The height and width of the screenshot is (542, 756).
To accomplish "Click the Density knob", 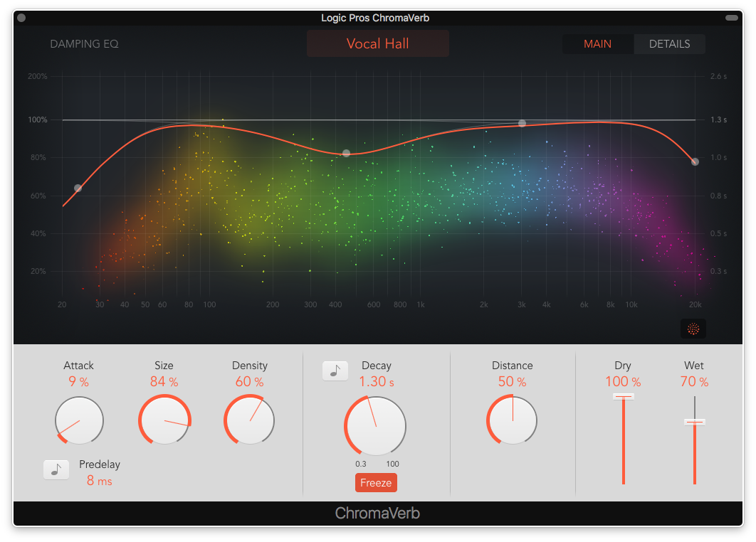I will (249, 420).
